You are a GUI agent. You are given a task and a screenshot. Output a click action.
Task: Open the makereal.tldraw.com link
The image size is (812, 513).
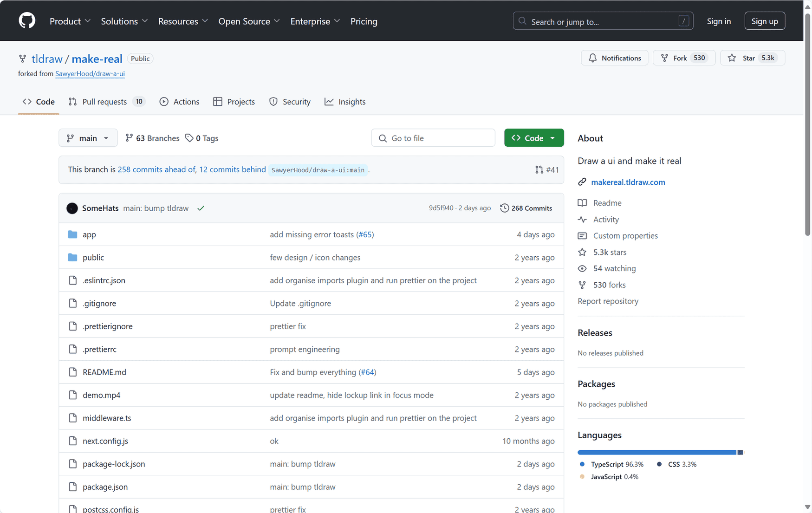tap(628, 182)
